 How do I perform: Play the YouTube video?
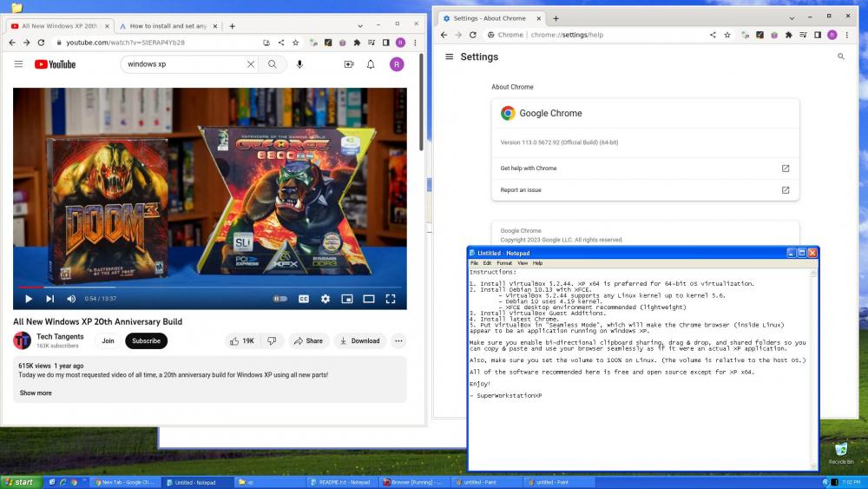tap(29, 299)
